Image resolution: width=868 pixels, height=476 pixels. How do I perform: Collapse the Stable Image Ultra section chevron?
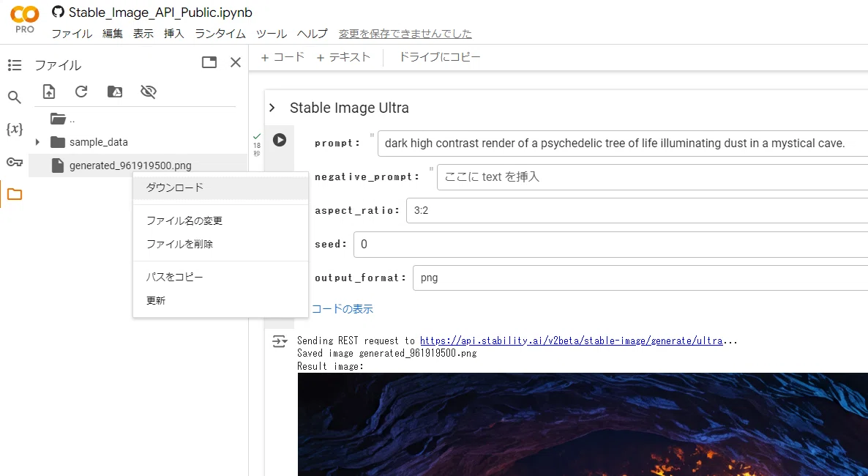coord(272,108)
